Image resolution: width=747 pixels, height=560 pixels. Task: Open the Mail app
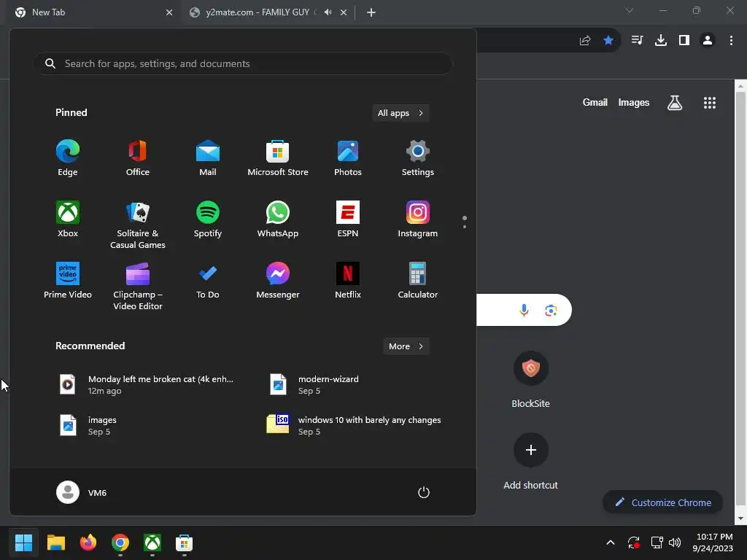tap(208, 158)
